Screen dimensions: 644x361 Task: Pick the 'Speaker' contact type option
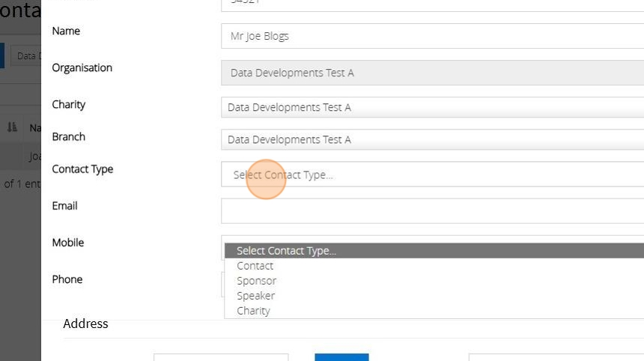[x=257, y=296]
